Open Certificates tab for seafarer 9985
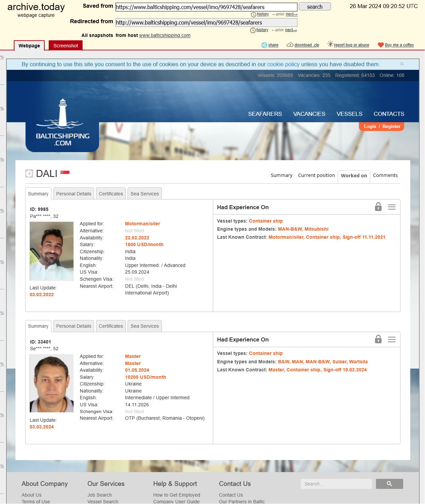425x504 pixels. click(x=111, y=193)
